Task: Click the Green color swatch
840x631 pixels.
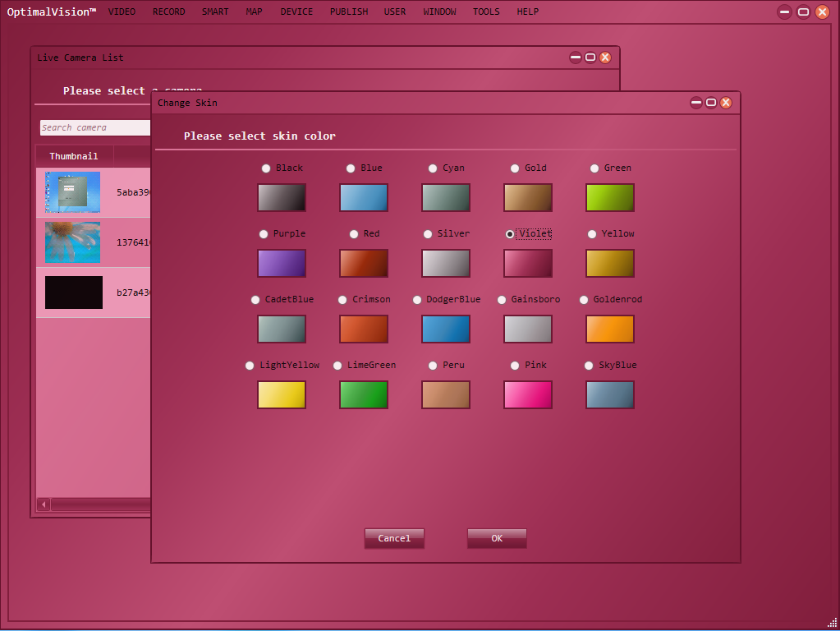Action: click(x=609, y=197)
